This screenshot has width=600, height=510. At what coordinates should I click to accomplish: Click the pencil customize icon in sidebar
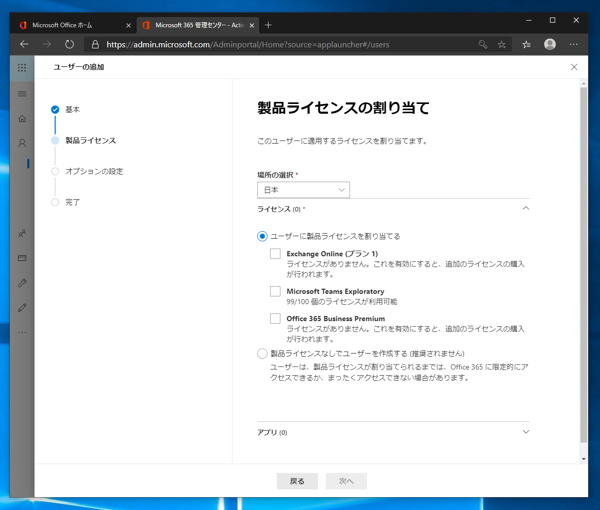coord(22,308)
